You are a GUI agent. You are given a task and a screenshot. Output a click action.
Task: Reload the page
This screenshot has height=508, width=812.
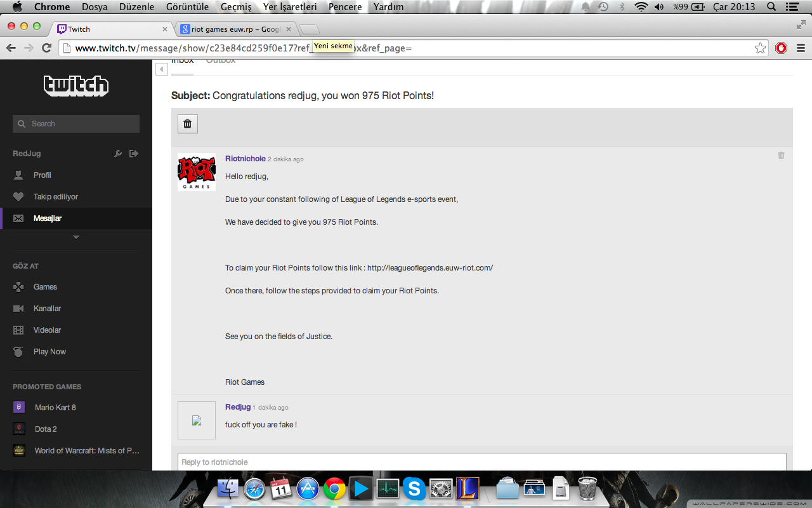[x=46, y=48]
